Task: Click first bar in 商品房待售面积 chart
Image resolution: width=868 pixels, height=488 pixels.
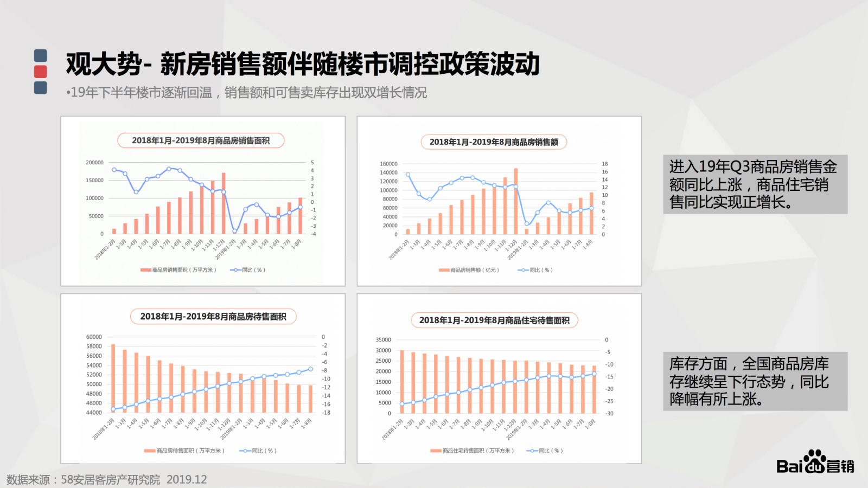Action: (113, 378)
